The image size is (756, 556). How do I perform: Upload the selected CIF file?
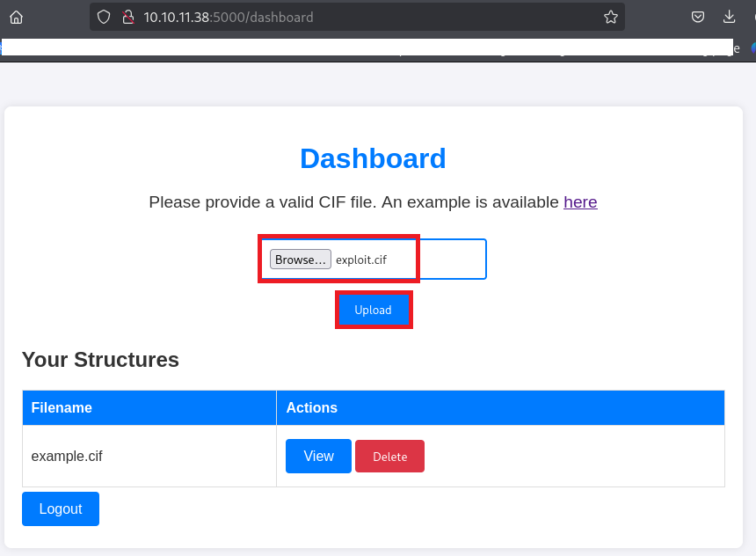click(x=373, y=311)
